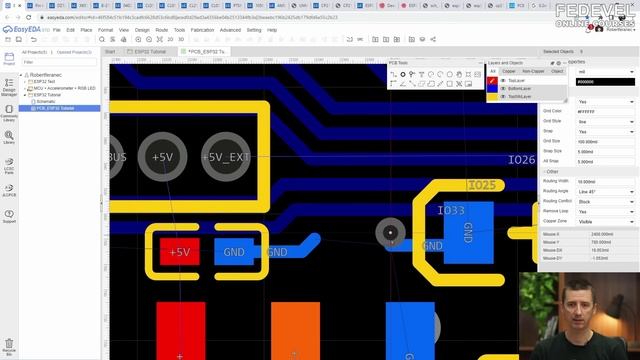Select the Protractor tool in PCB Tools

402,84
